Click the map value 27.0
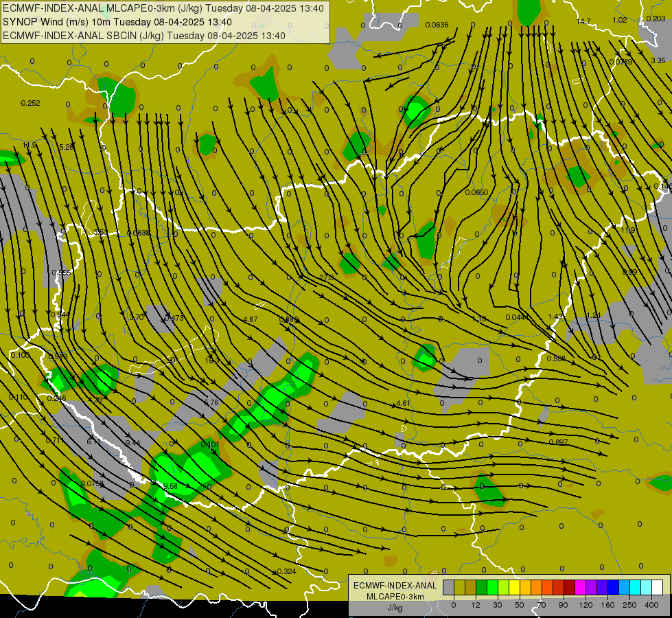The image size is (672, 618). point(326,277)
